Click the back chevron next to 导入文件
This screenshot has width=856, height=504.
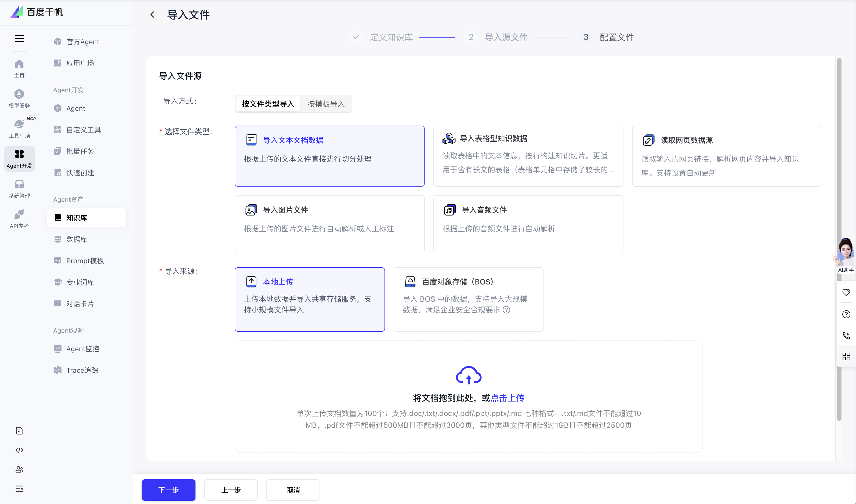(152, 14)
